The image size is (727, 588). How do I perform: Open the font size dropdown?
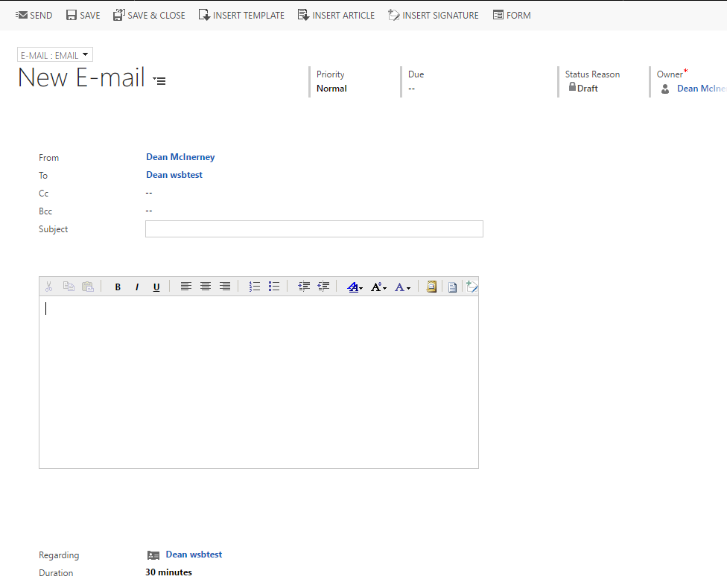(379, 287)
